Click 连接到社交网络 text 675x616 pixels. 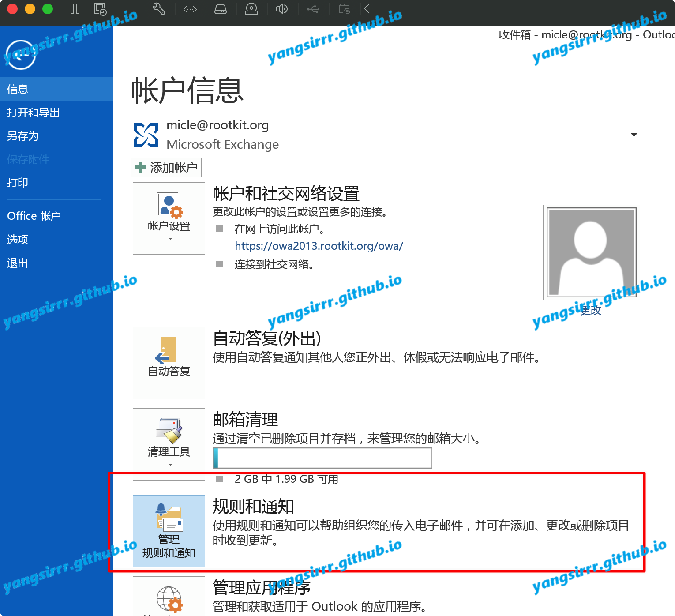(x=274, y=264)
